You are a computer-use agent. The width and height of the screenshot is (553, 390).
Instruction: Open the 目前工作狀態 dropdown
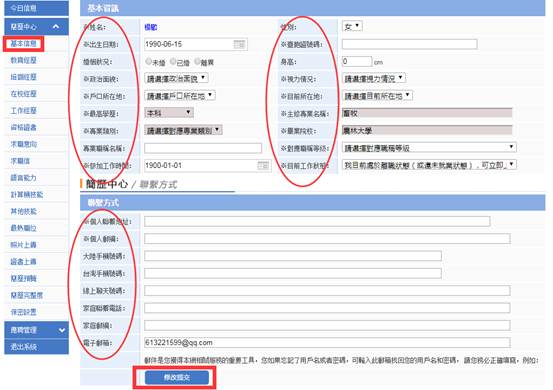click(x=429, y=165)
